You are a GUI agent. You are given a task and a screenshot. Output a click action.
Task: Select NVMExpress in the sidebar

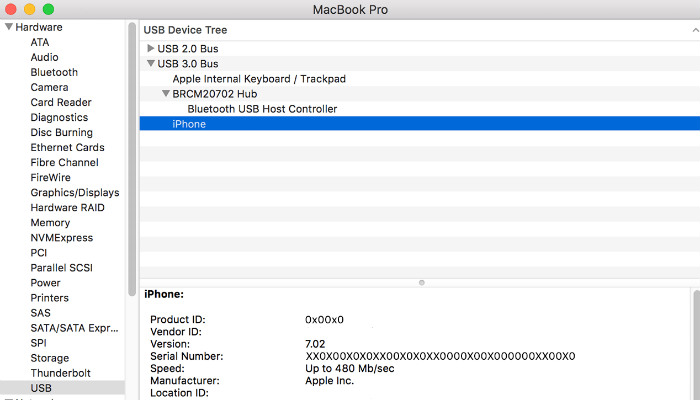coord(62,238)
